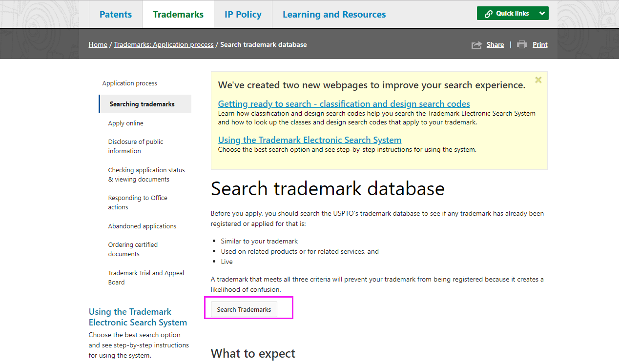Click the Print text link

(x=540, y=44)
